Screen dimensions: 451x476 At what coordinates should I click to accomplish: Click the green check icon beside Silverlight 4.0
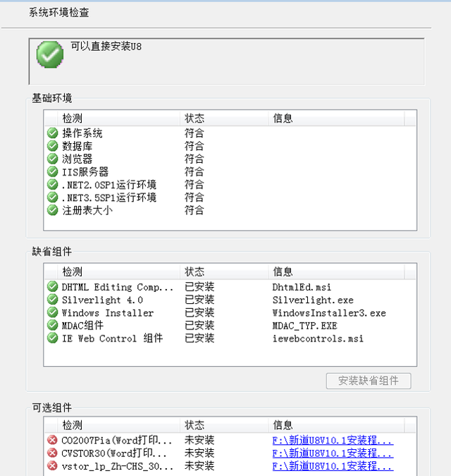click(52, 300)
